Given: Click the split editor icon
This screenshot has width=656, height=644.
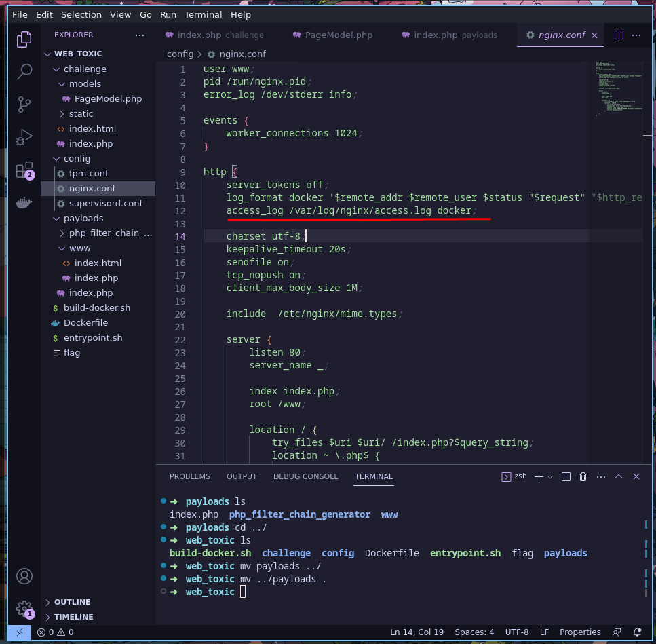Looking at the screenshot, I should tap(619, 35).
